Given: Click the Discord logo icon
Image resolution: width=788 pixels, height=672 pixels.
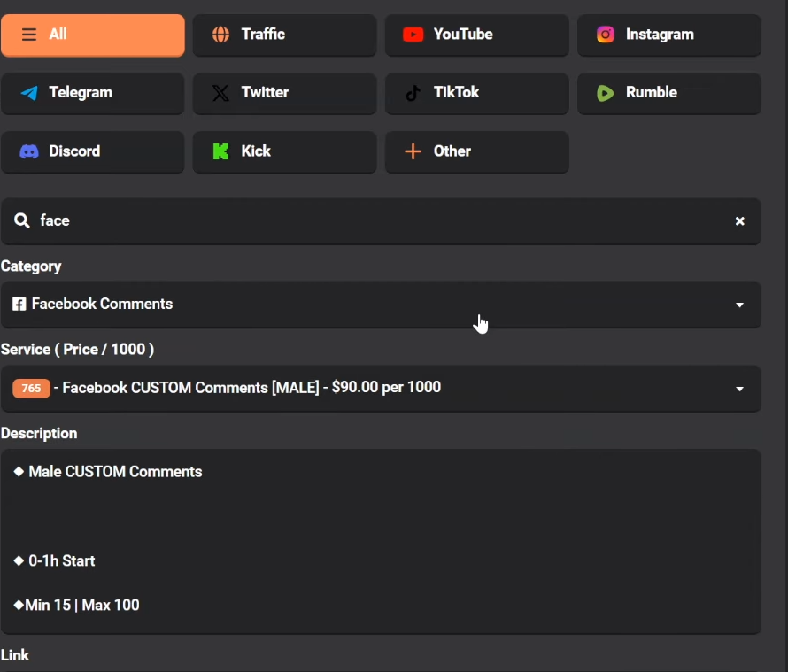Looking at the screenshot, I should tap(29, 151).
